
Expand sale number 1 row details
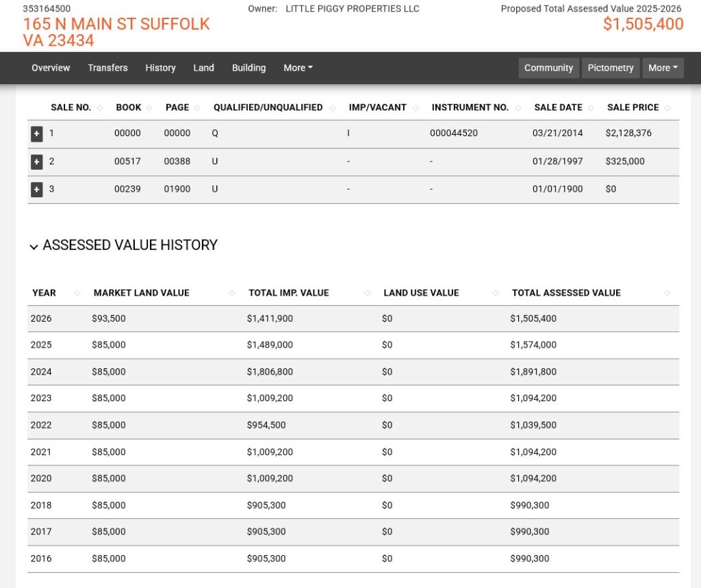[x=37, y=133]
